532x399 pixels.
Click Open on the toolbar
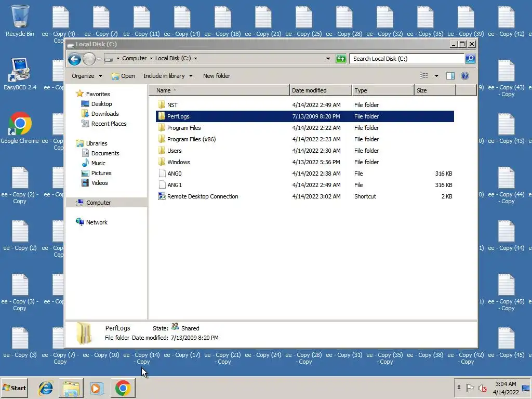pos(123,76)
